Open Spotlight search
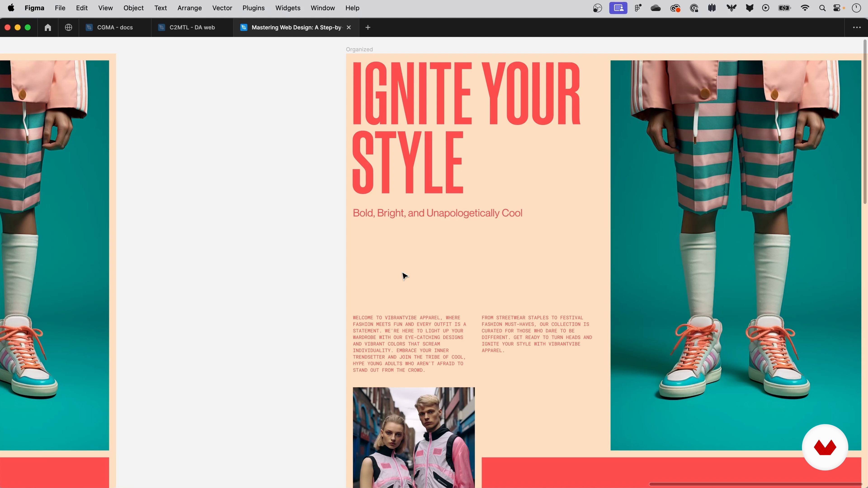The image size is (868, 488). tap(822, 8)
